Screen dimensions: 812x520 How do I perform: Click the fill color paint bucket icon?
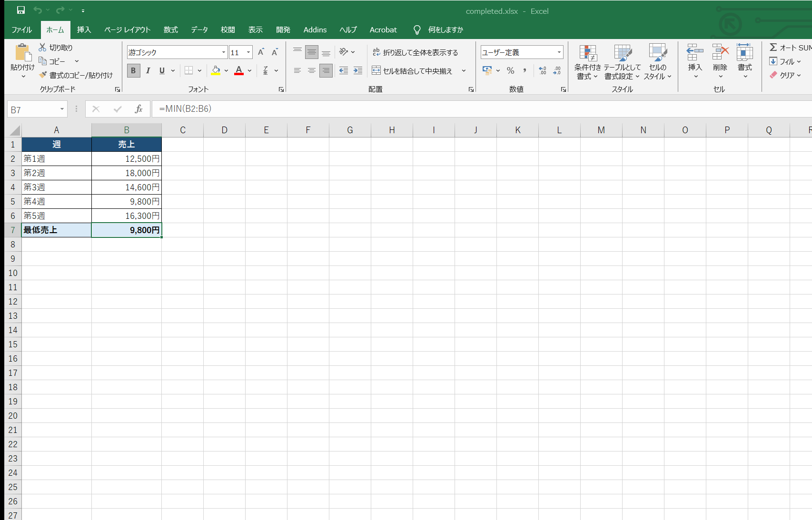[216, 70]
